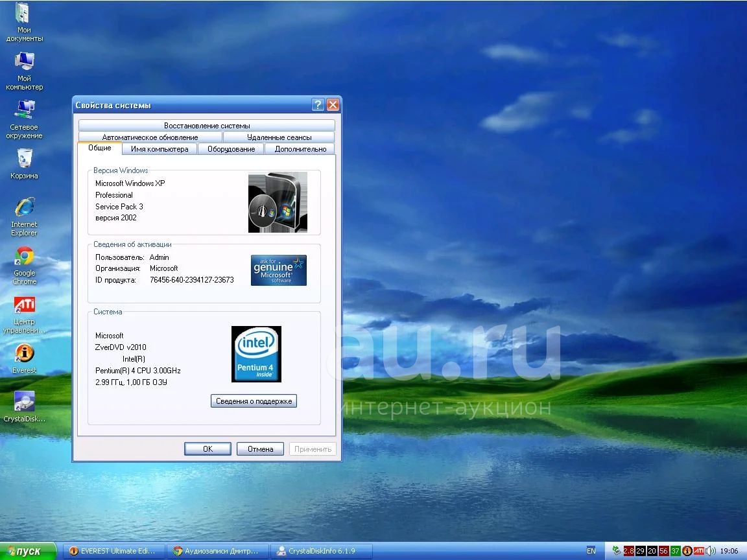The image size is (747, 560).
Task: Switch to the Имя компьютера tab
Action: click(160, 149)
